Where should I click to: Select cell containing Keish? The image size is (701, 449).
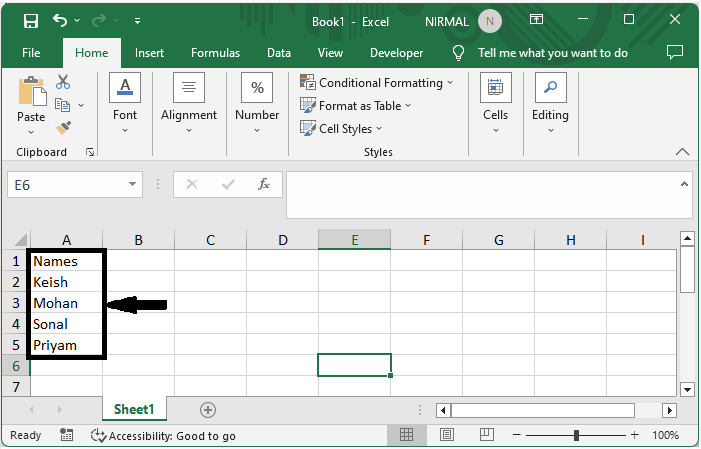tap(66, 282)
